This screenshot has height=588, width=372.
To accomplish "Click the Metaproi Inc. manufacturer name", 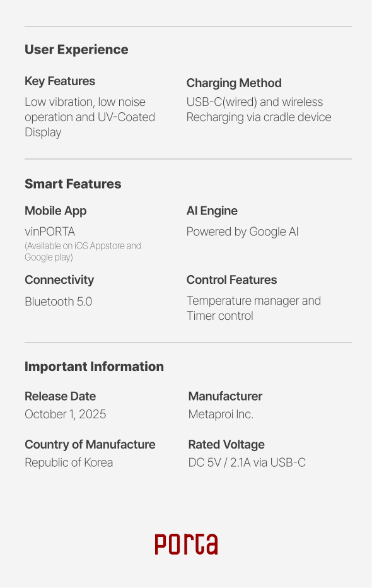I will (x=221, y=414).
